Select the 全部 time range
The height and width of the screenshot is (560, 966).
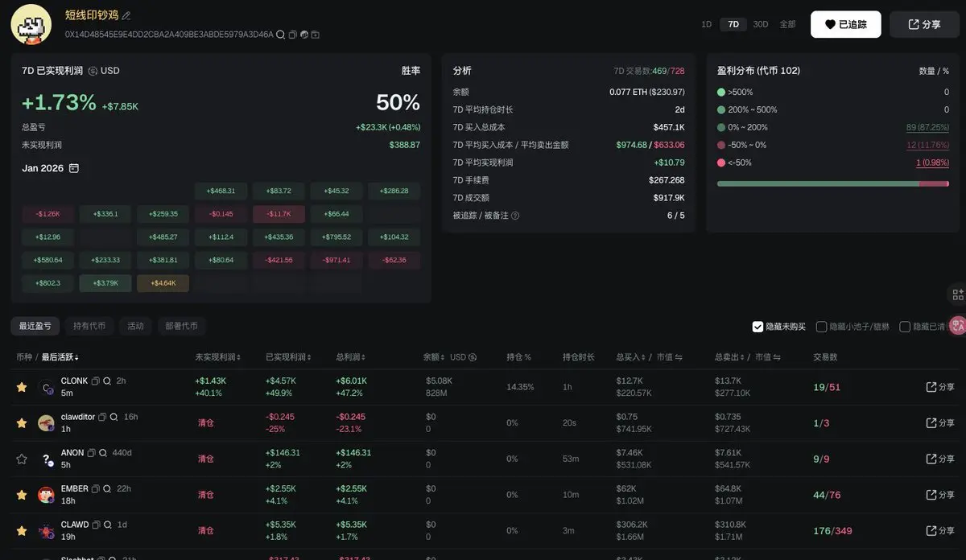787,24
